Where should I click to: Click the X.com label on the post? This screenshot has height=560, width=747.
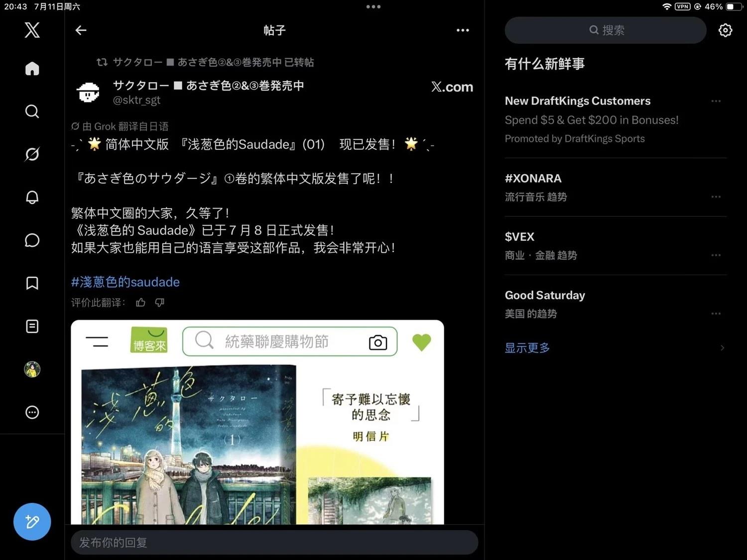point(452,87)
